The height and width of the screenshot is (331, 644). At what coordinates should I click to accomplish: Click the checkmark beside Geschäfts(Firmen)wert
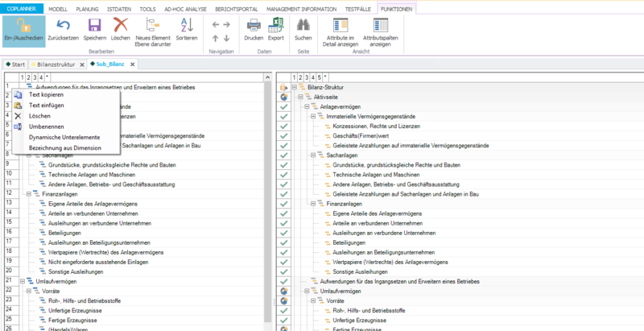point(283,136)
